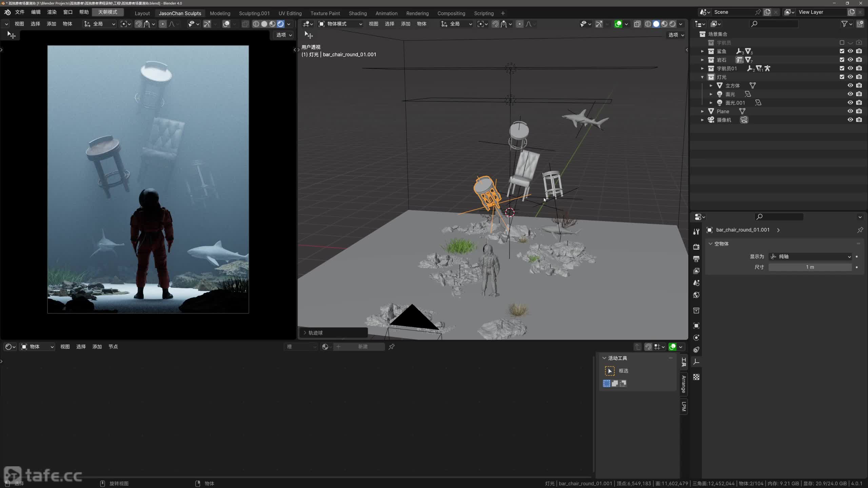
Task: Open the Render properties tab icon
Action: click(x=696, y=247)
